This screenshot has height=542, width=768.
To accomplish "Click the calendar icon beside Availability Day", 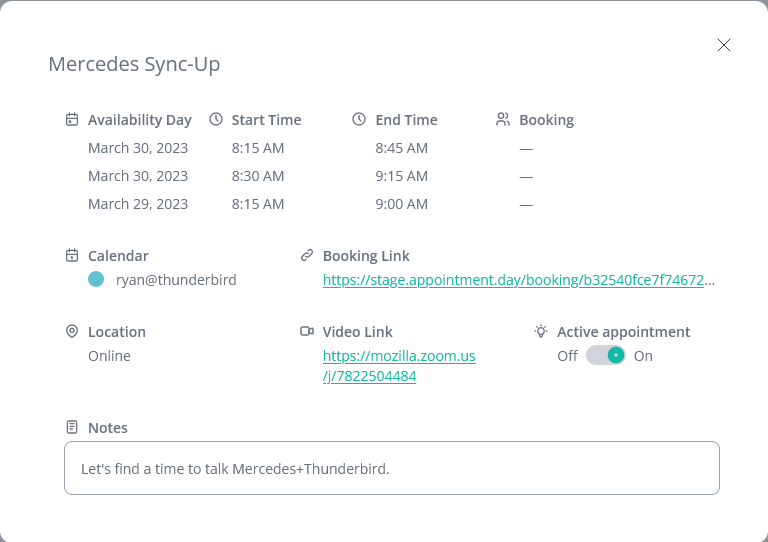I will [72, 120].
